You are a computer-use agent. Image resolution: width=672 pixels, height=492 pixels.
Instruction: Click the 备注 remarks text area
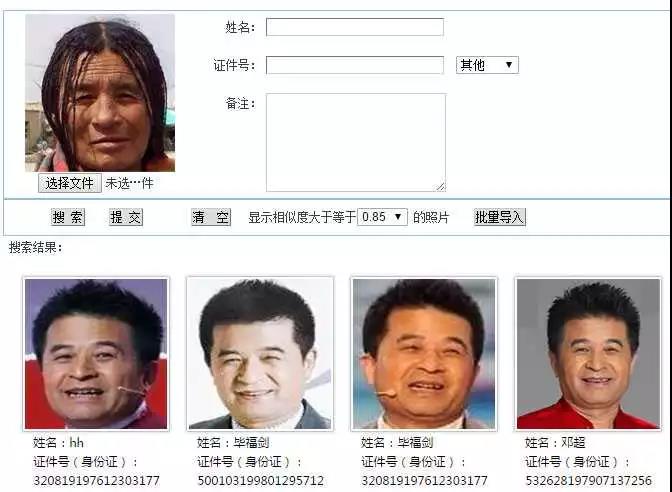[356, 142]
